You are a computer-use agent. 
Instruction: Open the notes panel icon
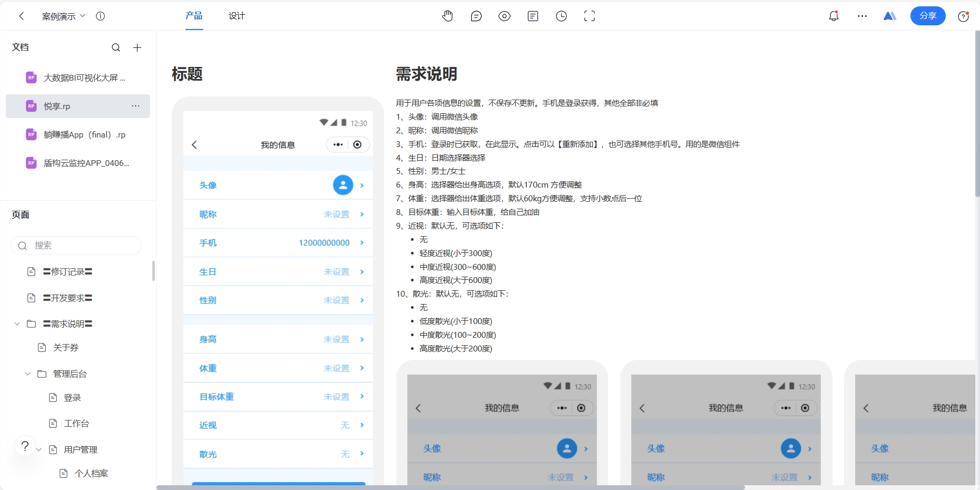point(533,16)
